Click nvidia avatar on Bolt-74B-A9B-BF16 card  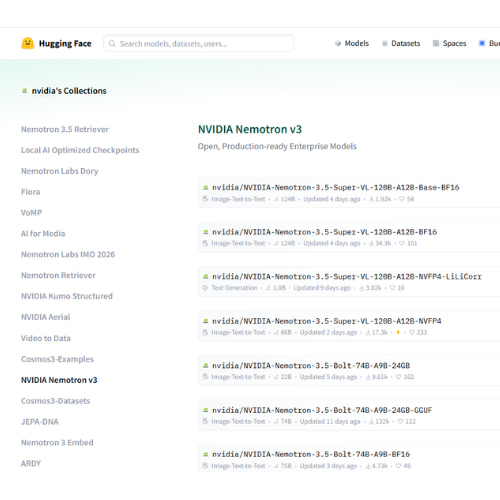[206, 454]
